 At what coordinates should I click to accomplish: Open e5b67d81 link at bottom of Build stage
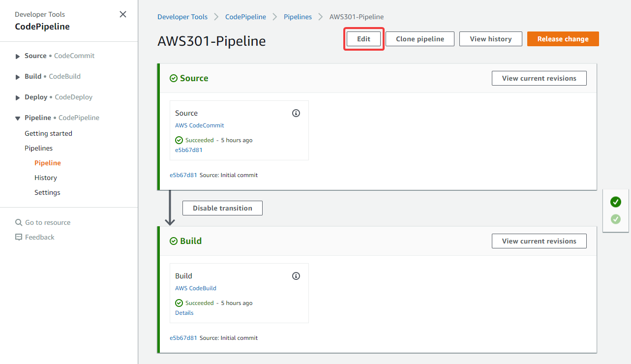click(x=183, y=338)
